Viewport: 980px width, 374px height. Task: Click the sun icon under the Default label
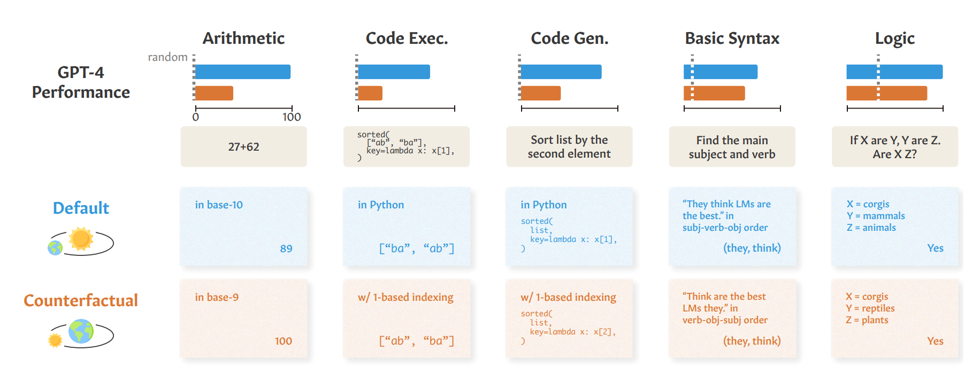(81, 239)
